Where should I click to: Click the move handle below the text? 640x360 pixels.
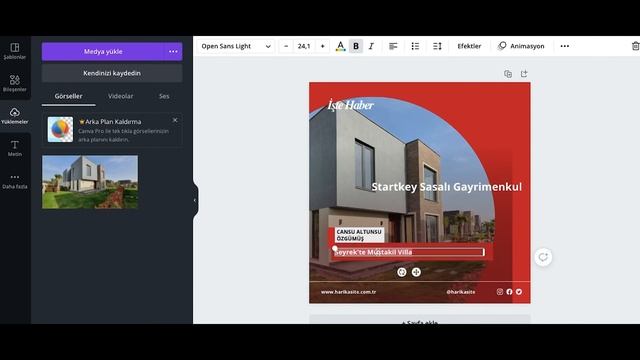pyautogui.click(x=416, y=272)
